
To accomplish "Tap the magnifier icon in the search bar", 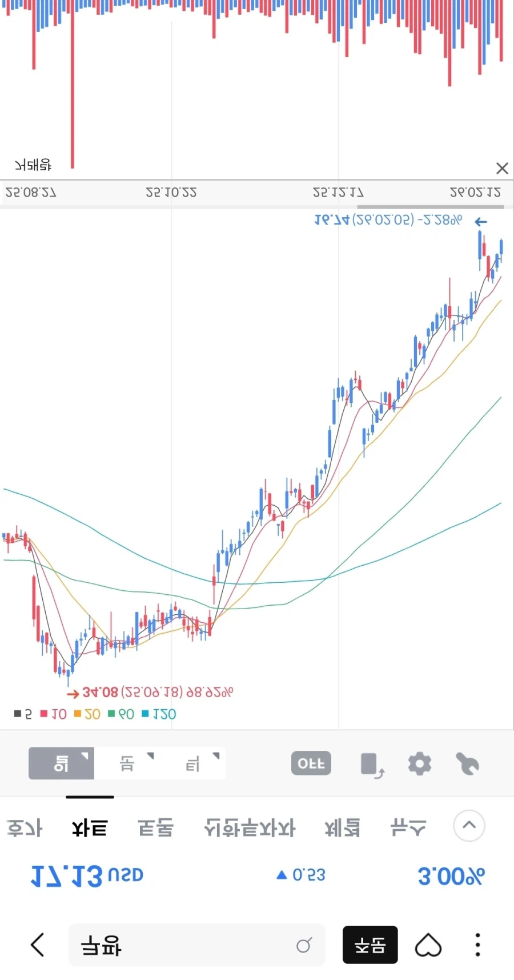I will click(304, 946).
